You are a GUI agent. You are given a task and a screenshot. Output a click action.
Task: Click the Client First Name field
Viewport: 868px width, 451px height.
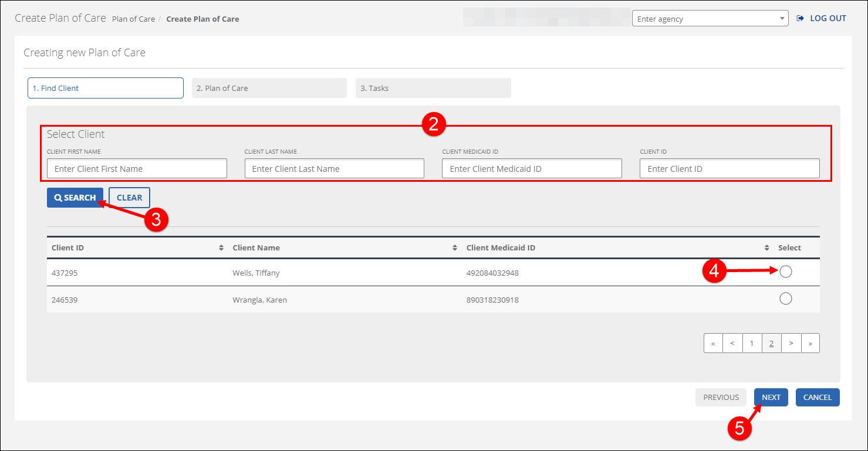(x=137, y=169)
